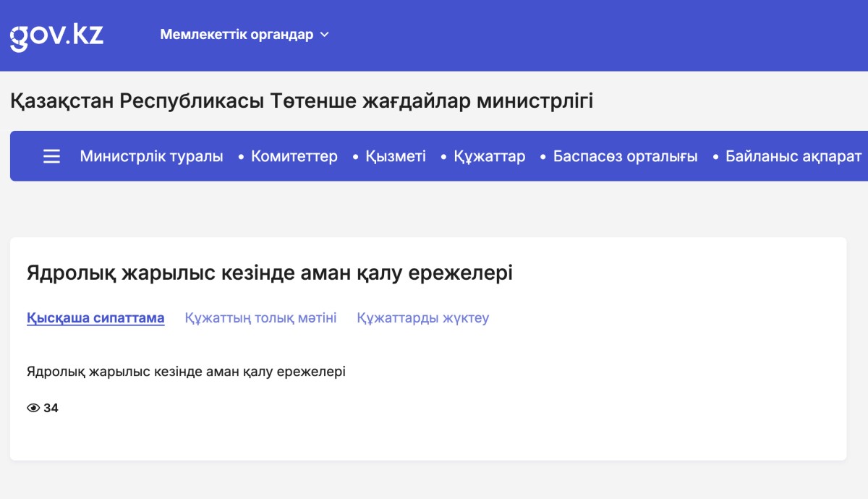Open the hamburger menu in navigation bar
Screen dimensions: 868x499
[51, 156]
